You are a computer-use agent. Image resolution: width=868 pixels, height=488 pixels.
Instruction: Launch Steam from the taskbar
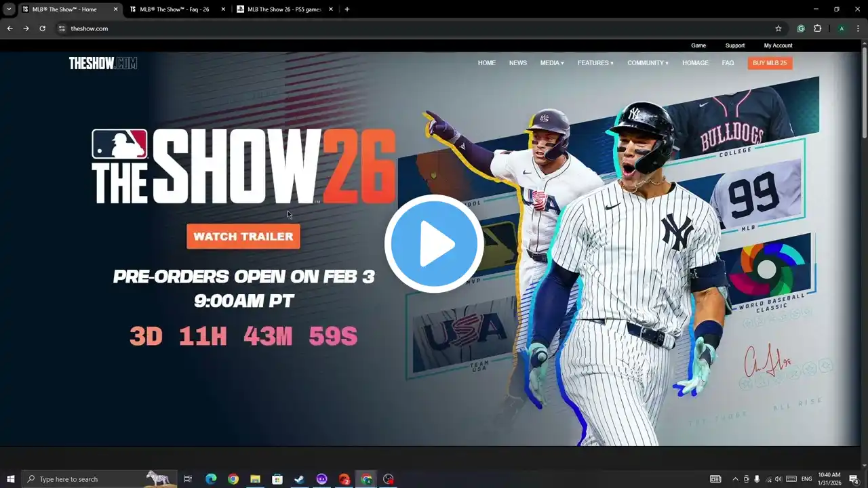coord(299,479)
